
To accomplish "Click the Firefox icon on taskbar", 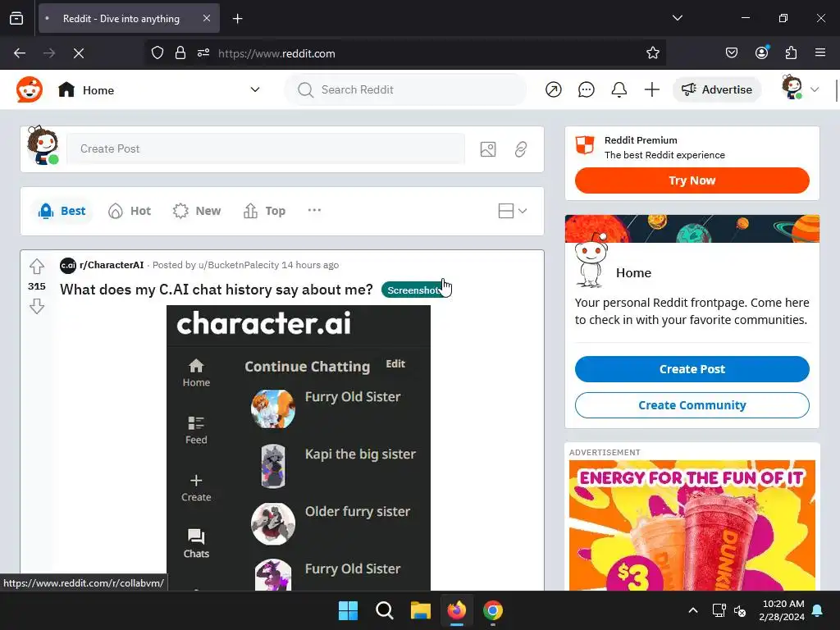I will coord(456,610).
